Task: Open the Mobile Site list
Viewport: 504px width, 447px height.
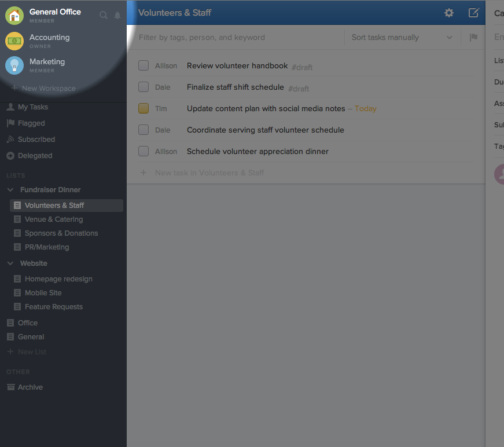Action: pos(43,292)
